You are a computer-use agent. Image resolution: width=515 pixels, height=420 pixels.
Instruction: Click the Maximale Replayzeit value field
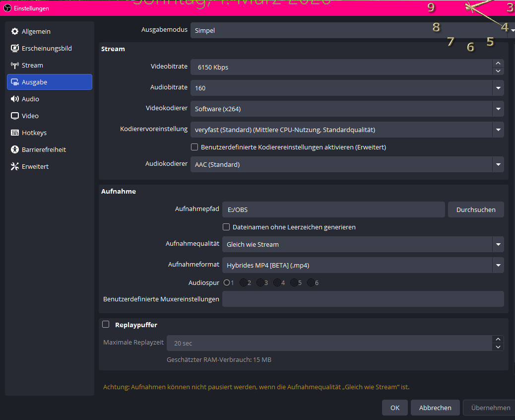(329, 343)
